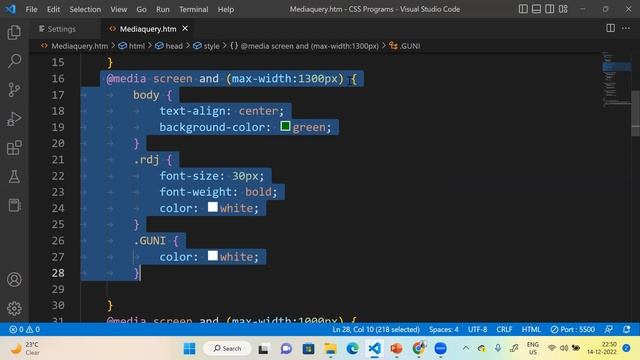Open the Manage gear icon
Image resolution: width=640 pixels, height=360 pixels.
pyautogui.click(x=14, y=308)
